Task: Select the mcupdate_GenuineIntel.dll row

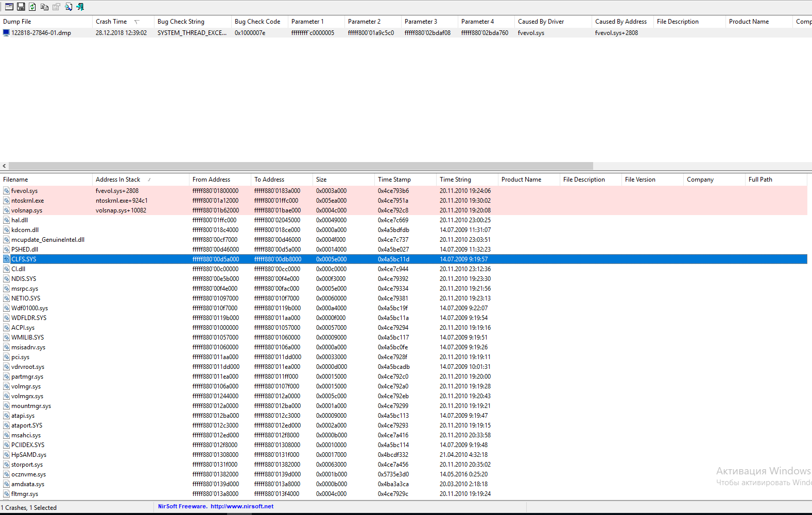Action: pos(404,240)
